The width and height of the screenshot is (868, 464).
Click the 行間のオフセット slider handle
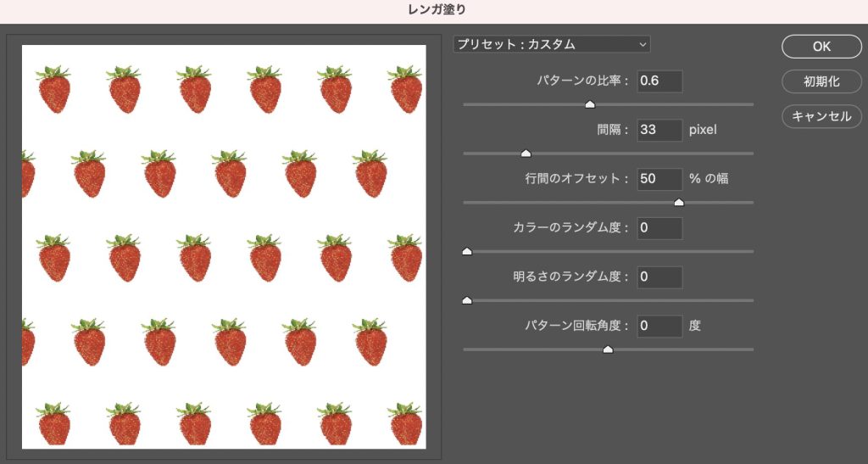(679, 202)
